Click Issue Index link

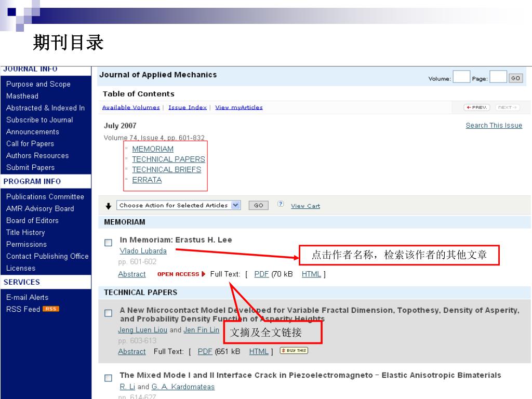click(x=188, y=107)
